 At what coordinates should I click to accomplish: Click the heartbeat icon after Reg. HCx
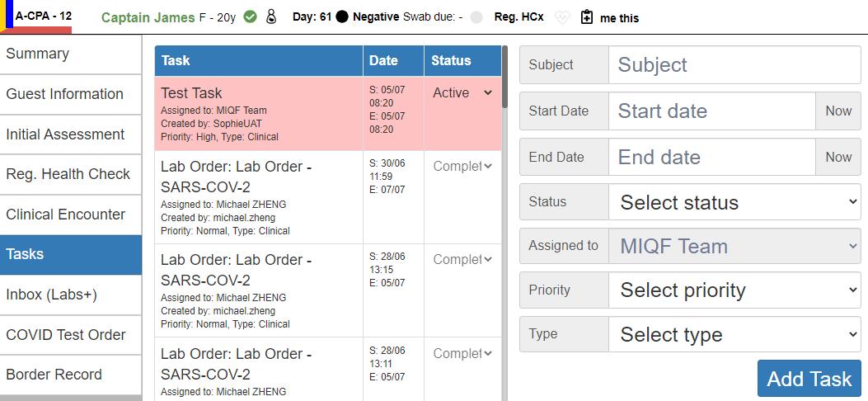562,17
